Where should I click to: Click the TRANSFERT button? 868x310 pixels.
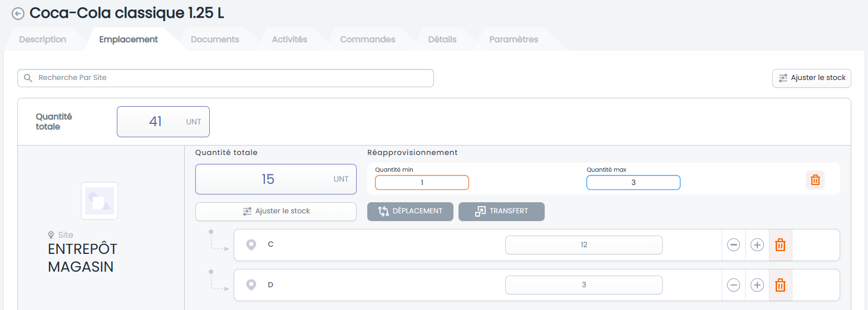501,212
